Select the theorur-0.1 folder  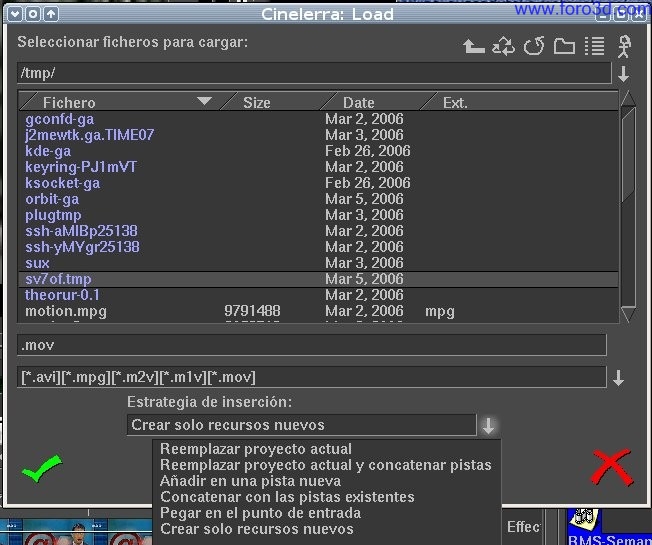pyautogui.click(x=62, y=295)
